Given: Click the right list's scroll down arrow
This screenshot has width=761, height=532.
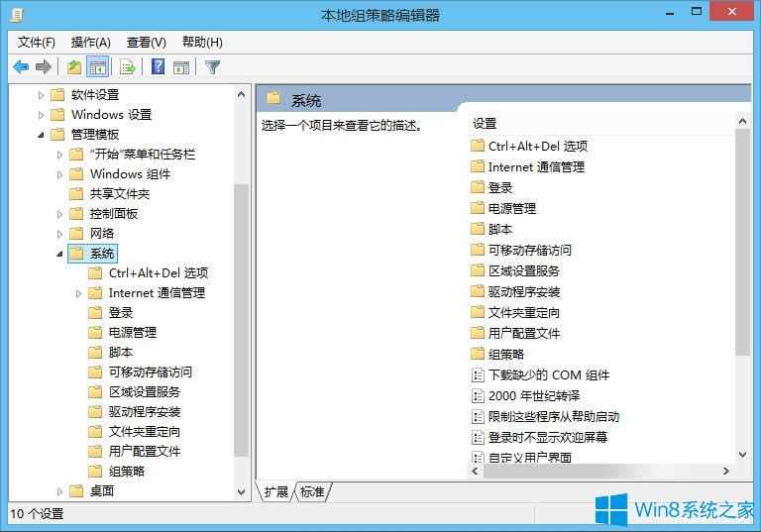Looking at the screenshot, I should click(x=743, y=454).
